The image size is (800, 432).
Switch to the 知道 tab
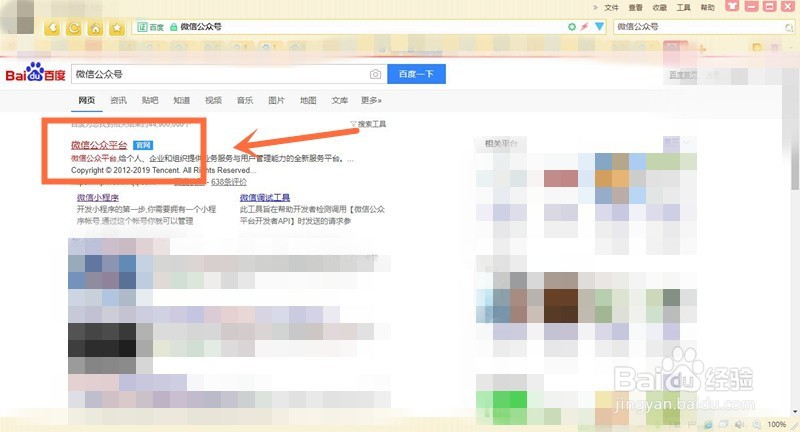tap(182, 100)
